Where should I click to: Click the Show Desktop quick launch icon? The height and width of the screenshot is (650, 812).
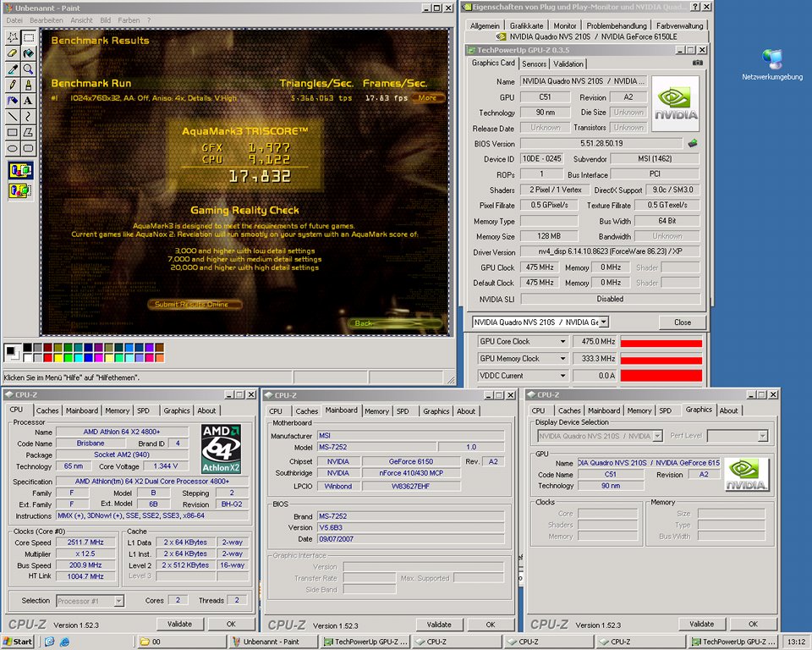(49, 642)
